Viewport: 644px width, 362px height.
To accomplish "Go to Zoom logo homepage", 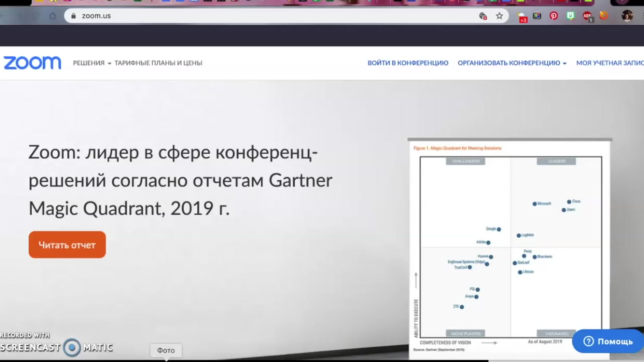I will point(32,63).
